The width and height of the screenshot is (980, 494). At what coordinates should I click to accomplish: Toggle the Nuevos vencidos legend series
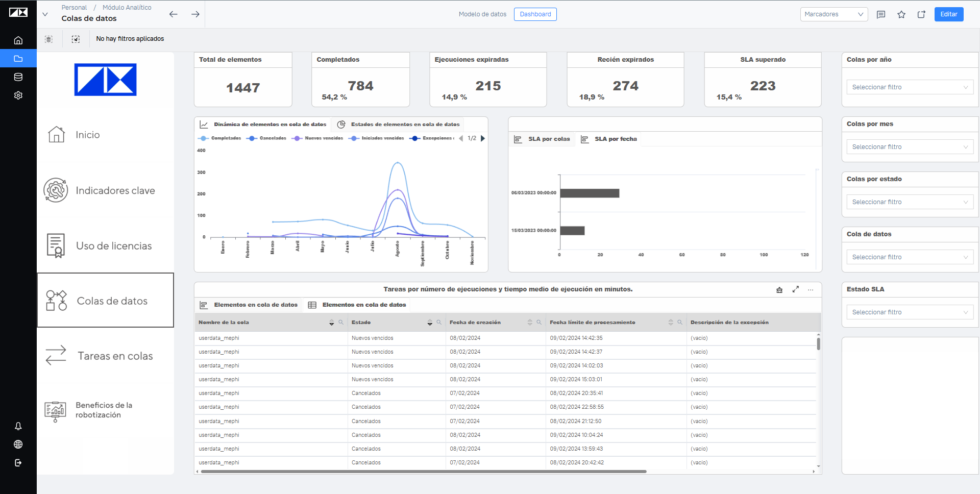(x=317, y=138)
